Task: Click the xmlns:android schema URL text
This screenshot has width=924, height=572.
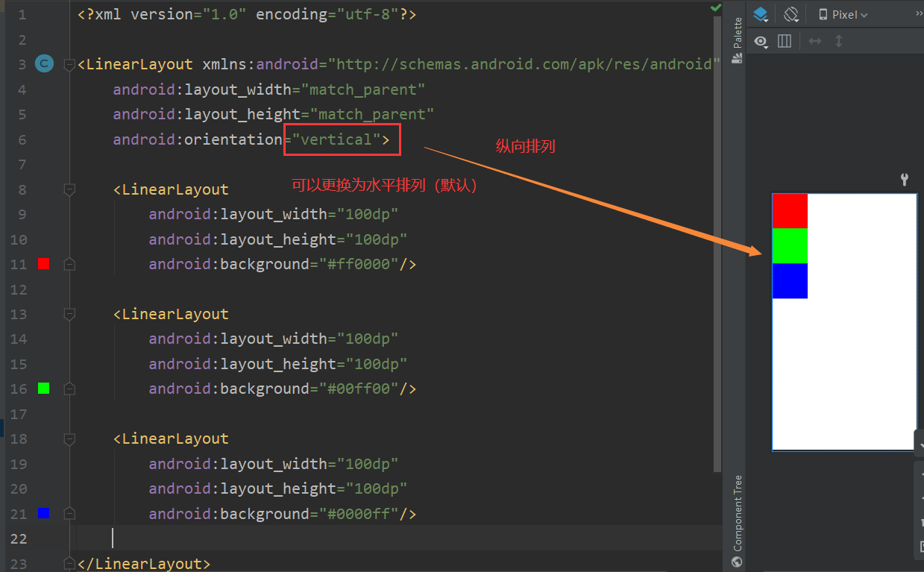Action: [524, 64]
